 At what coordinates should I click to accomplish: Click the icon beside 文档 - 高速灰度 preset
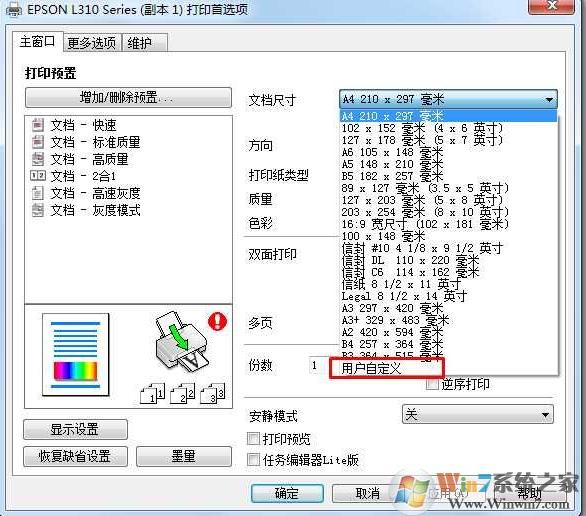37,193
